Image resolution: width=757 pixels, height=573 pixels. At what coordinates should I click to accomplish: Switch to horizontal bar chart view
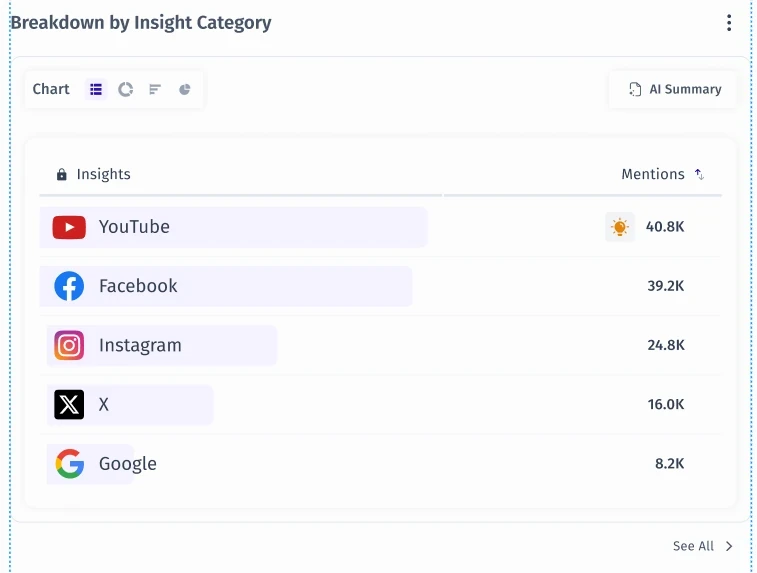coord(155,89)
